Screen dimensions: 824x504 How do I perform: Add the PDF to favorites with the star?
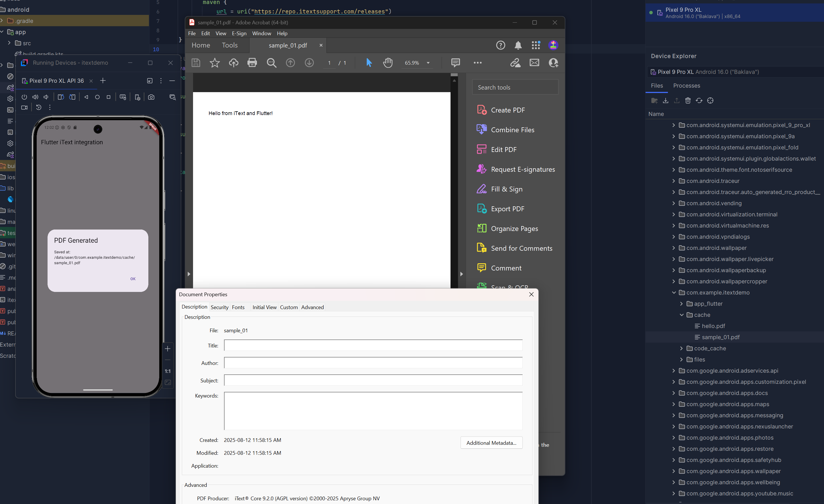[x=215, y=62]
